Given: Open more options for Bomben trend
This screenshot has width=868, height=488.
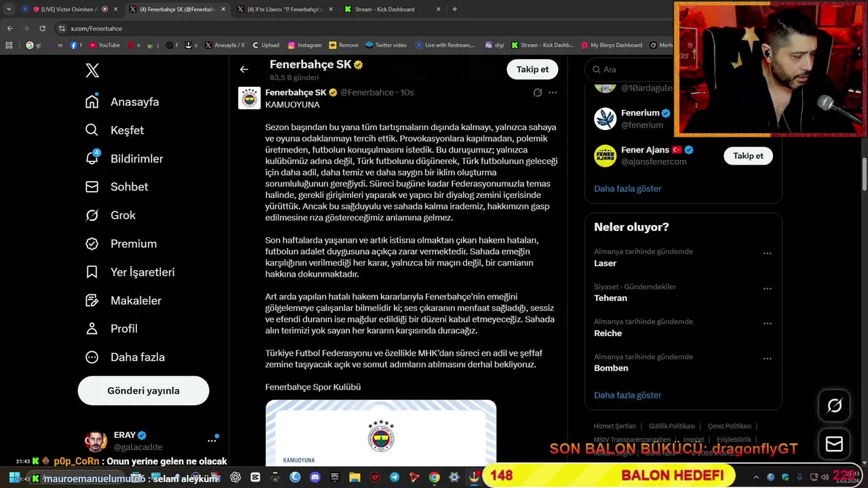Looking at the screenshot, I should click(767, 359).
